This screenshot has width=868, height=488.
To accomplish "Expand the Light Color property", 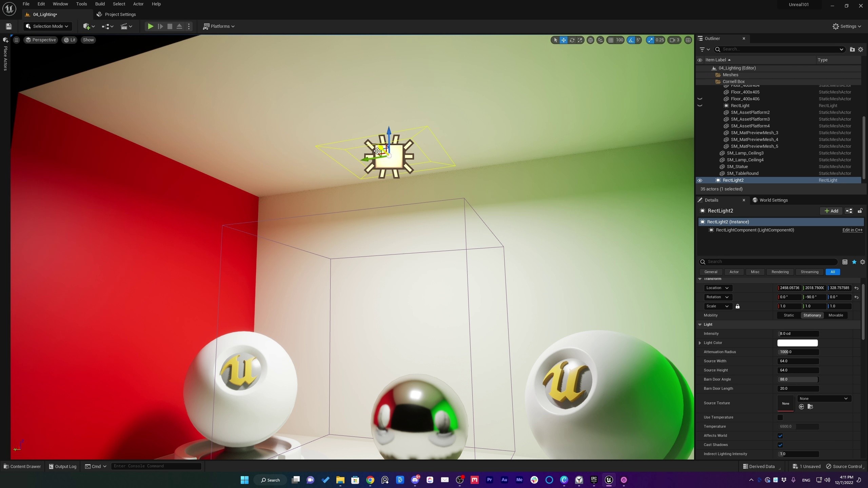I will coord(700,343).
